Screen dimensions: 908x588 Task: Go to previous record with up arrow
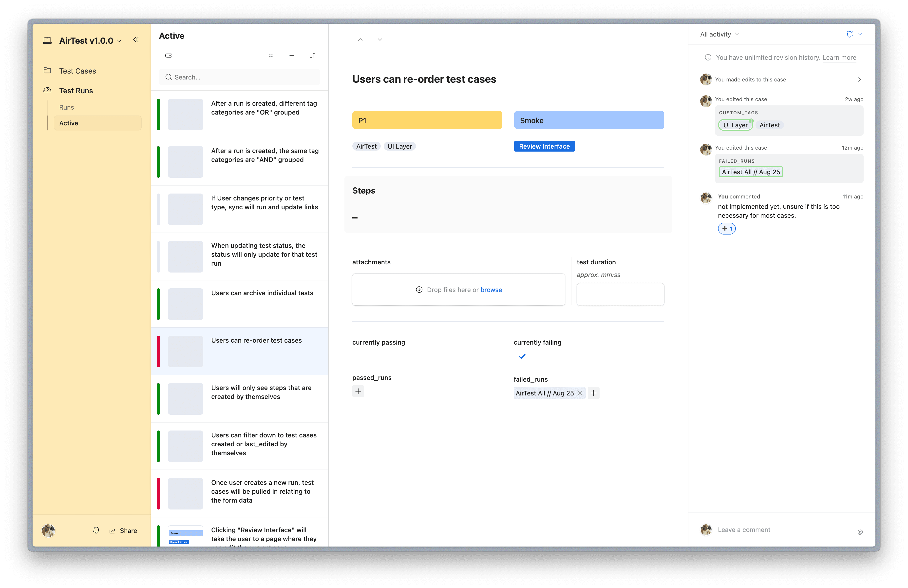360,40
